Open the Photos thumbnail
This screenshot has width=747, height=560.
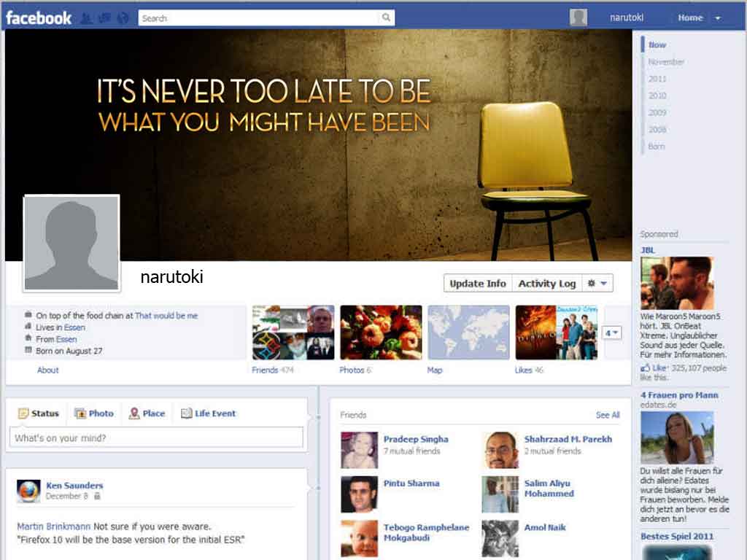[381, 332]
